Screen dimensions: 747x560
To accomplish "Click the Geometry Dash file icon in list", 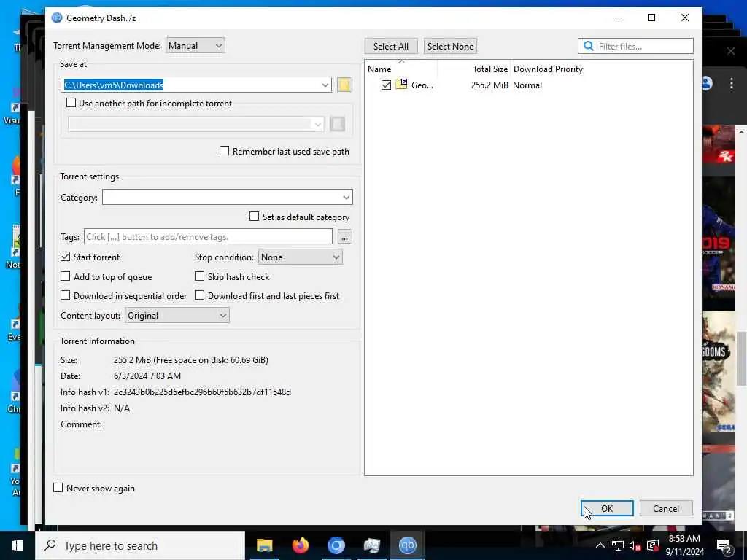I will (402, 85).
